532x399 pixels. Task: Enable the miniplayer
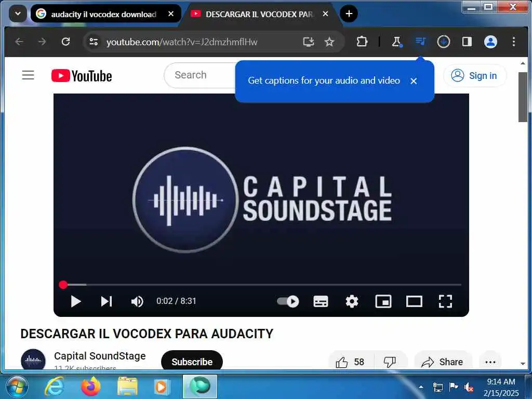pos(383,301)
